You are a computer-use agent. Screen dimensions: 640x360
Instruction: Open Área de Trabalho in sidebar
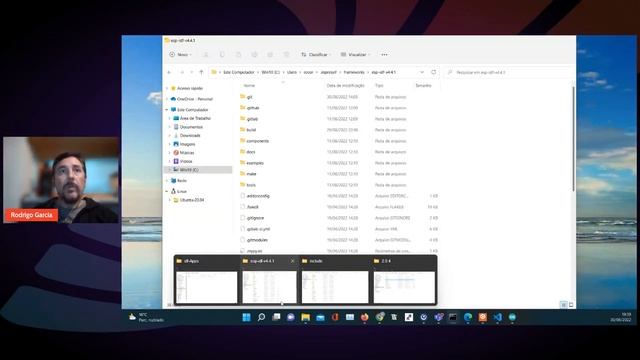(195, 118)
